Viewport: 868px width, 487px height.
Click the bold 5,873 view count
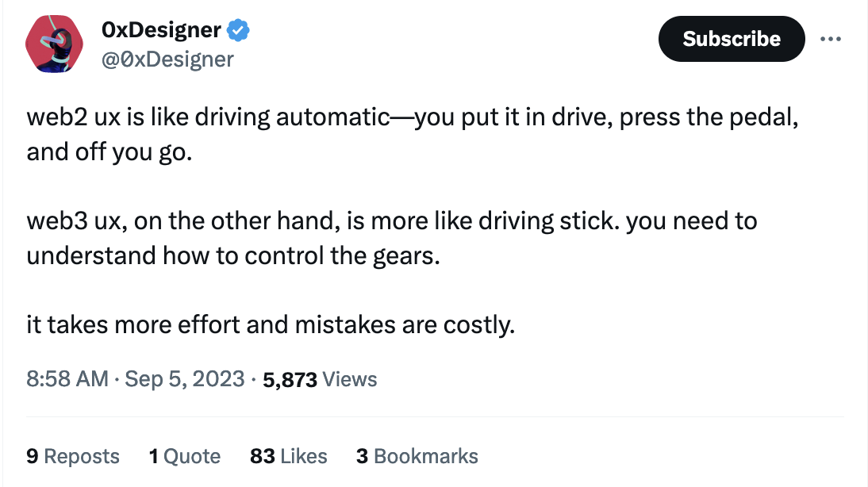click(x=290, y=379)
